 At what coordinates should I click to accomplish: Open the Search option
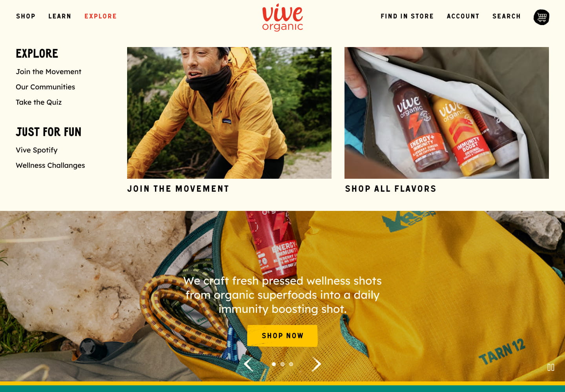tap(507, 16)
